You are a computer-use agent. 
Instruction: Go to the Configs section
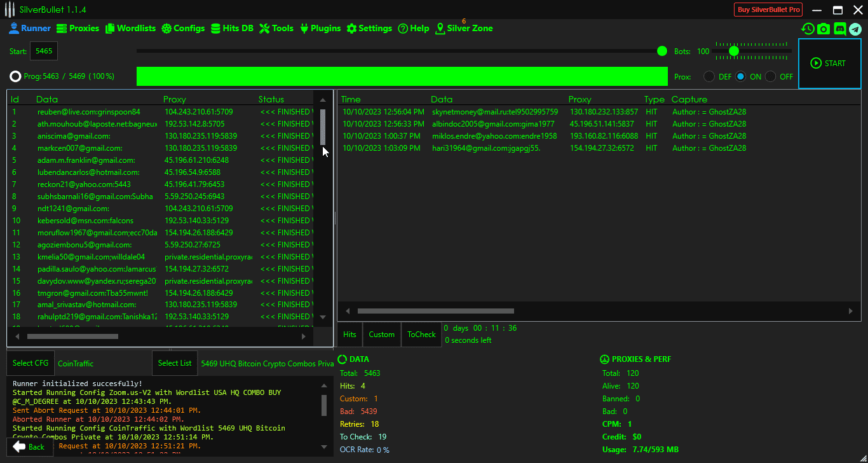(183, 29)
